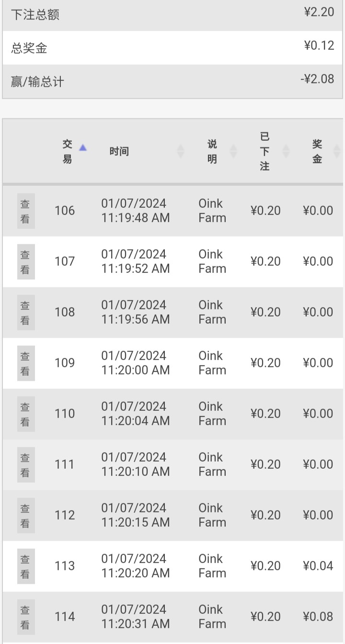Open 查看 for transaction 114

26,617
